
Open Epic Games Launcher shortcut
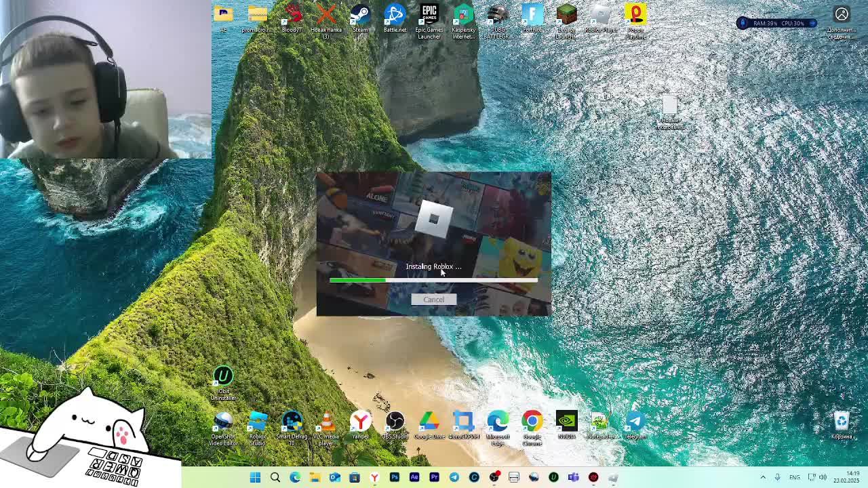[x=429, y=21]
